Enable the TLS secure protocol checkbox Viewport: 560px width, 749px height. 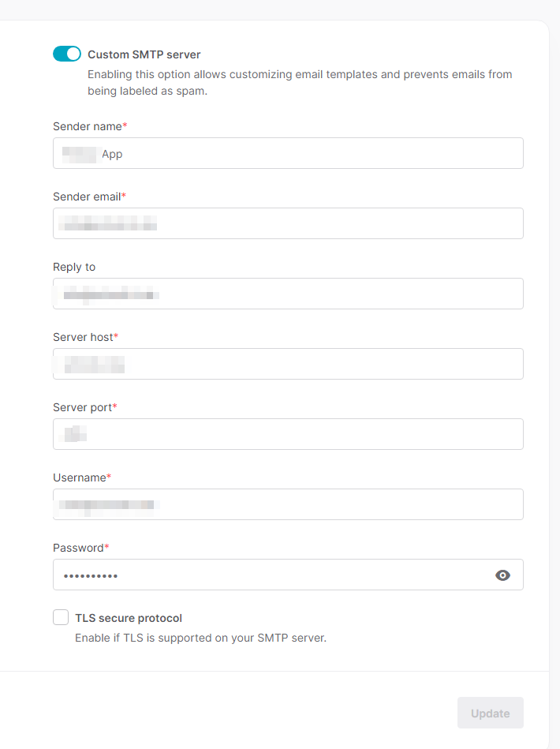point(61,617)
